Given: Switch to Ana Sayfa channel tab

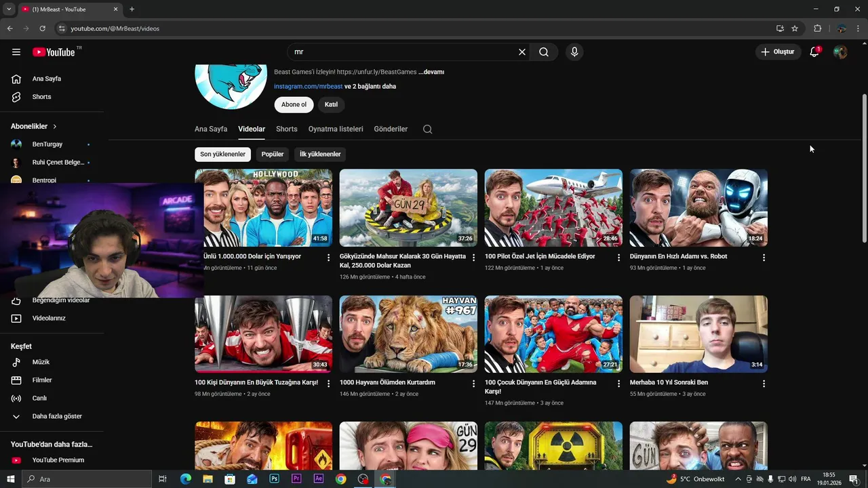Looking at the screenshot, I should (211, 129).
